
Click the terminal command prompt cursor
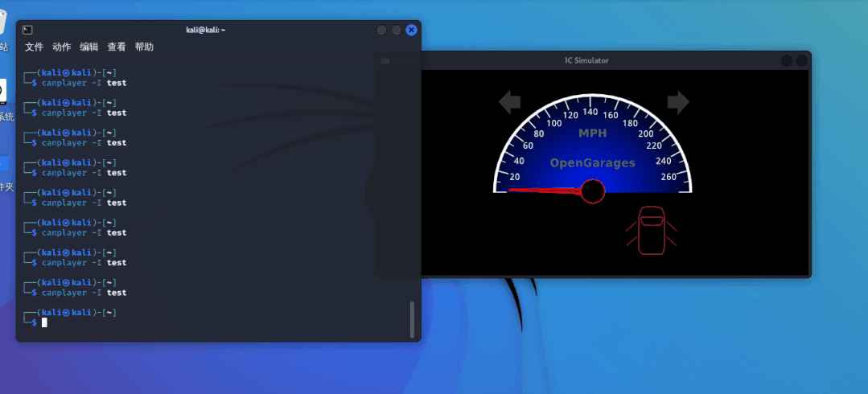click(45, 322)
